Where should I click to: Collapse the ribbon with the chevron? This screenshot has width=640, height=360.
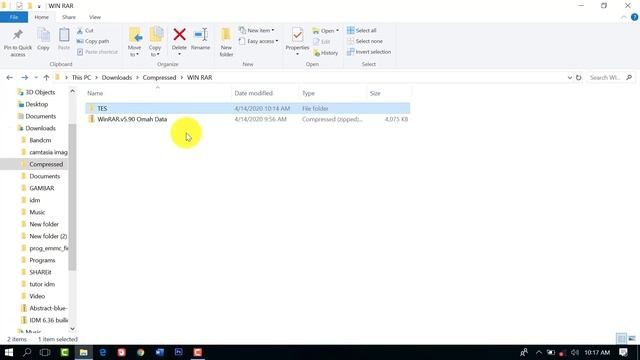tap(624, 17)
